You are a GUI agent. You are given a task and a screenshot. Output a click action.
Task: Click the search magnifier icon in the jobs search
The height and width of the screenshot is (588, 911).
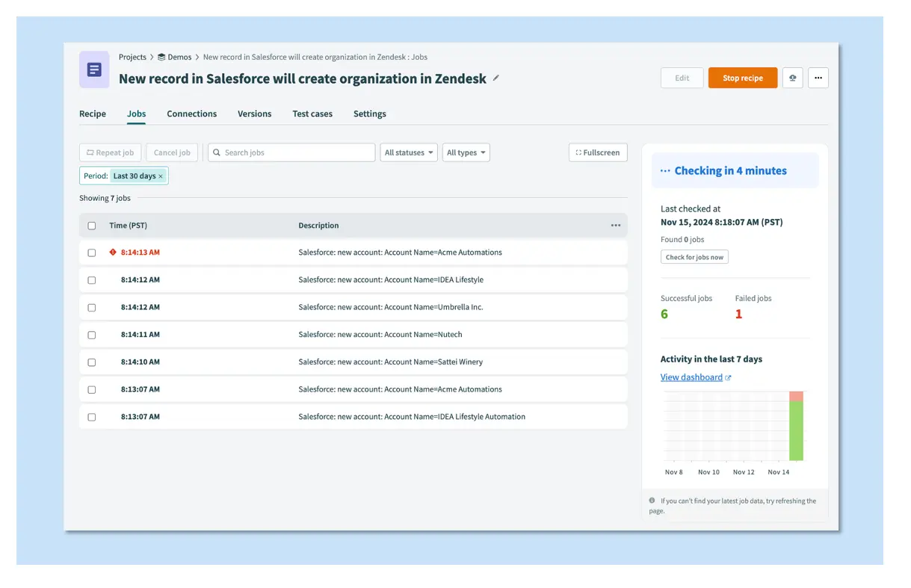pyautogui.click(x=216, y=152)
